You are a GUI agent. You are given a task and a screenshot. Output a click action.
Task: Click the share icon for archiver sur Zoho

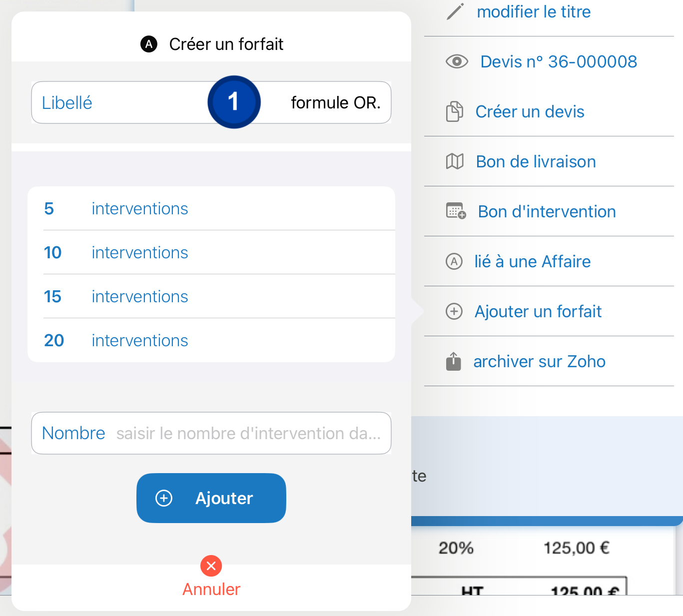click(x=453, y=361)
